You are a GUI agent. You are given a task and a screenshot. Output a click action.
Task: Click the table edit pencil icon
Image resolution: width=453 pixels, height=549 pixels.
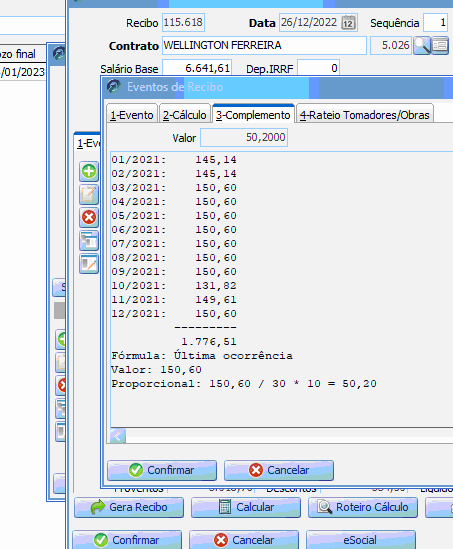coord(89,264)
